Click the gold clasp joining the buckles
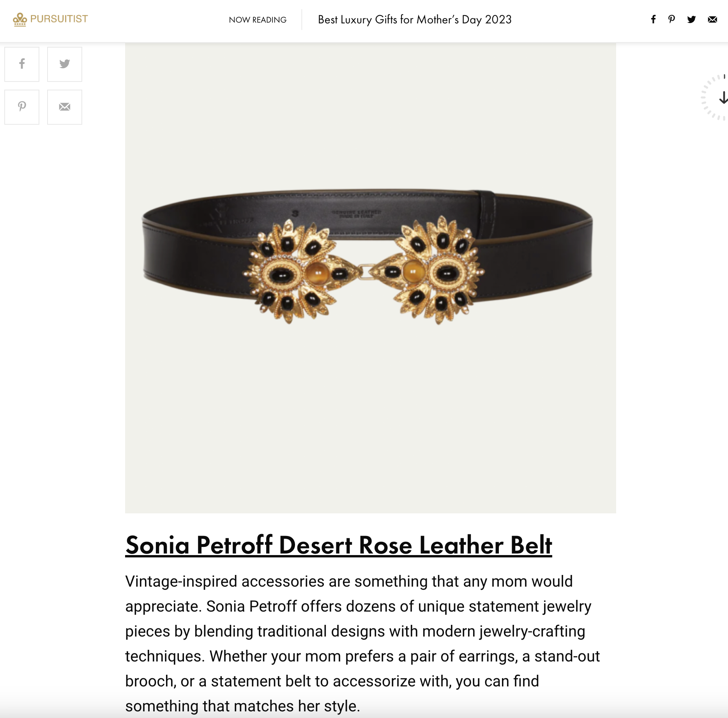The height and width of the screenshot is (718, 728). click(x=365, y=271)
